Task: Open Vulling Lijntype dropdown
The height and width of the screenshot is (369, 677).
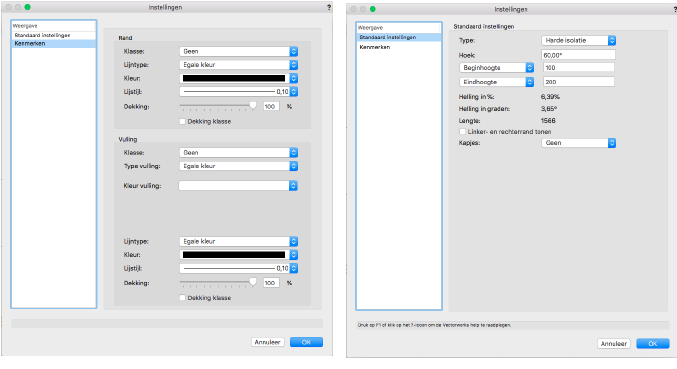Action: click(238, 242)
